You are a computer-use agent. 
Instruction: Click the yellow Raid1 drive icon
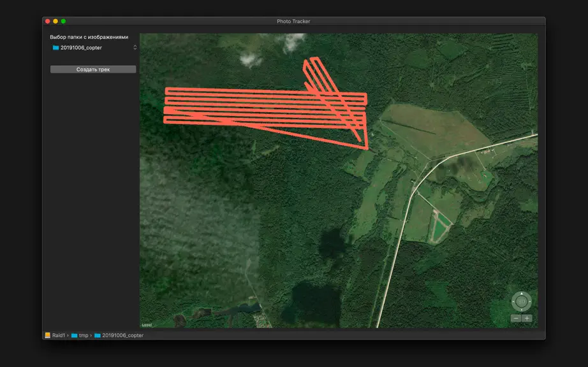(x=48, y=335)
